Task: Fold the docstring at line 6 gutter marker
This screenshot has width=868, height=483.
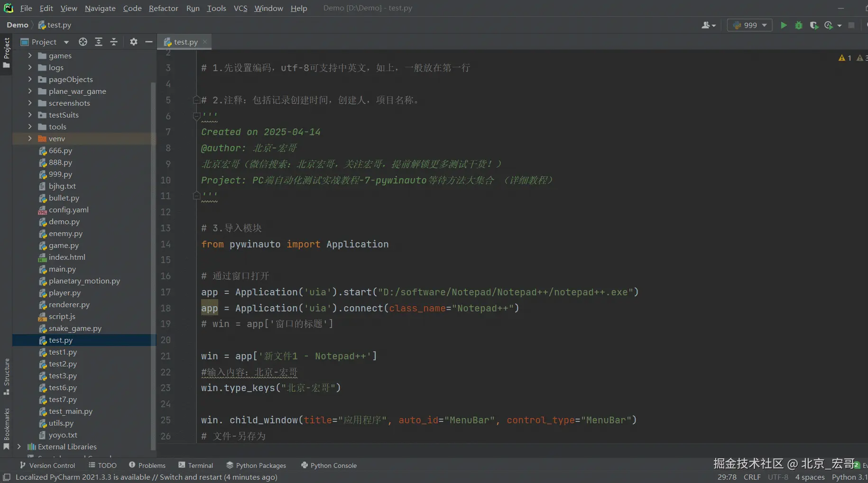Action: tap(196, 116)
